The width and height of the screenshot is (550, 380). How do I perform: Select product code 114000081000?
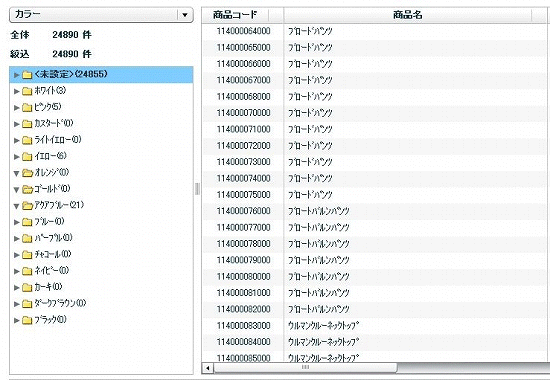[x=243, y=293]
